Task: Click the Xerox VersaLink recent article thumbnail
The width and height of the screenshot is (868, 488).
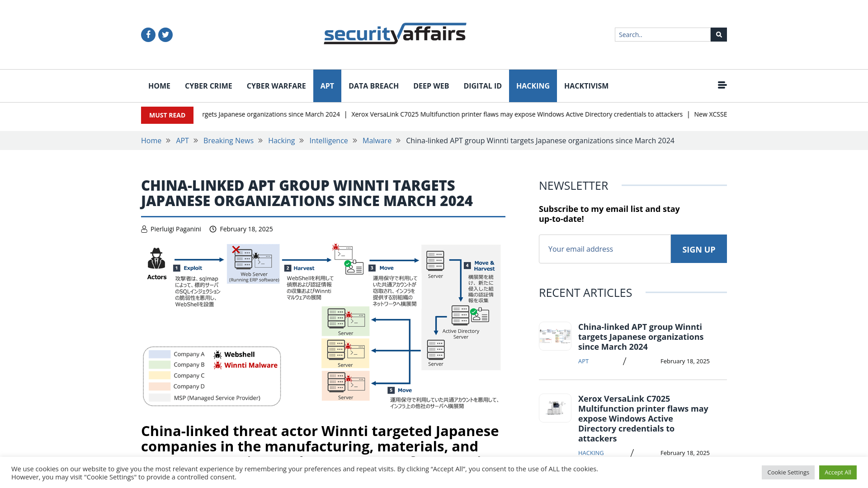Action: tap(554, 408)
